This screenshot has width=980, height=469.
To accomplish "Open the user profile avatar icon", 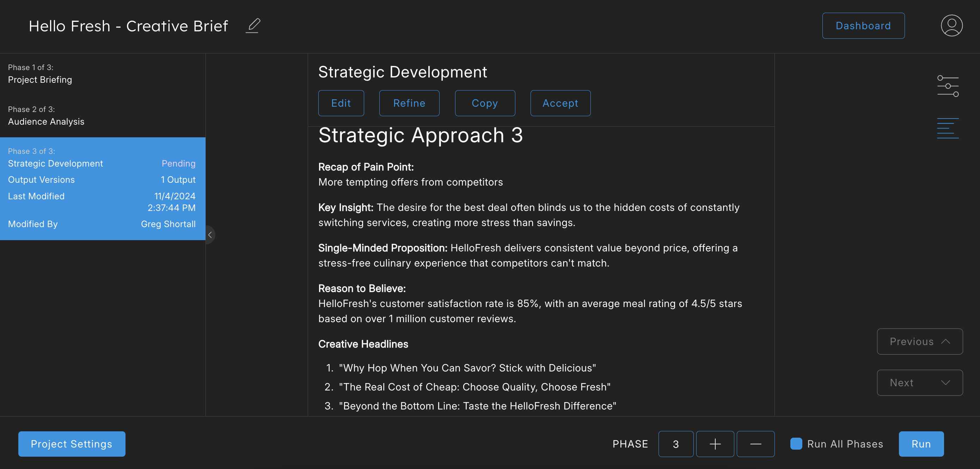I will tap(951, 25).
